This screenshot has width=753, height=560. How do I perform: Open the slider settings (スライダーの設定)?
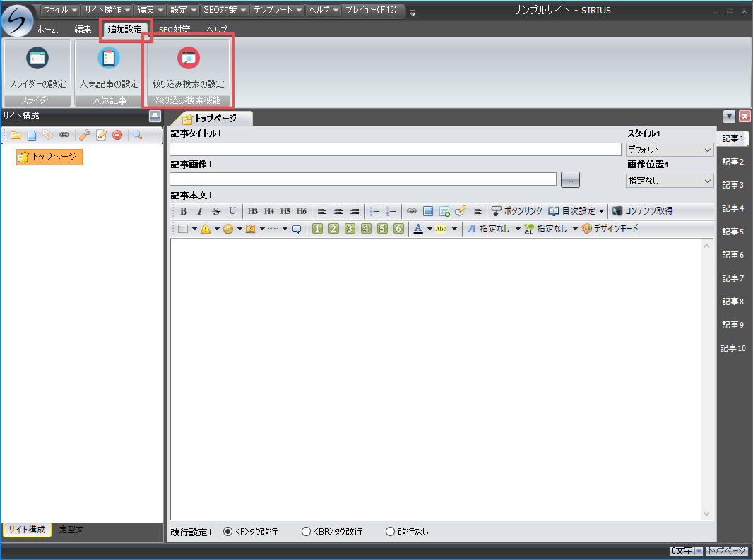[37, 68]
